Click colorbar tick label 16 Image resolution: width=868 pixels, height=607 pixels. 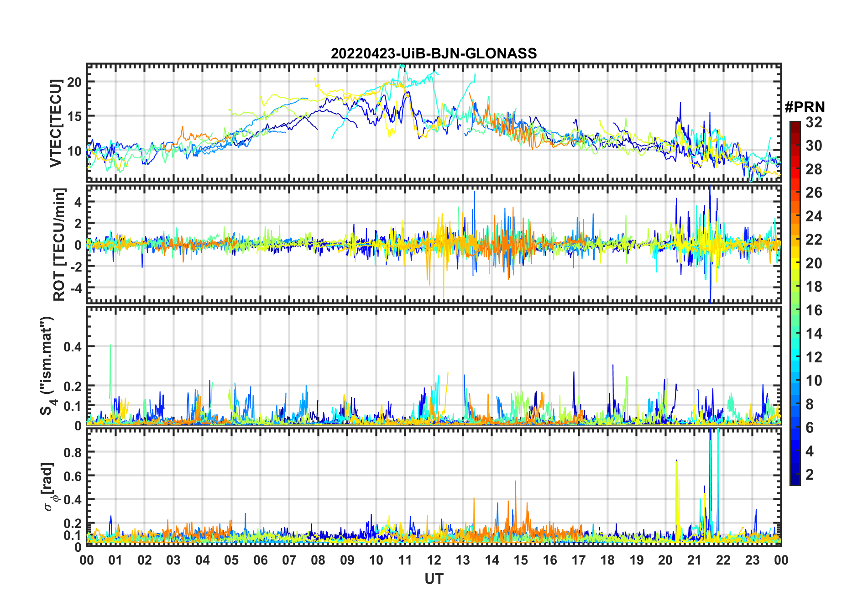[x=814, y=310]
